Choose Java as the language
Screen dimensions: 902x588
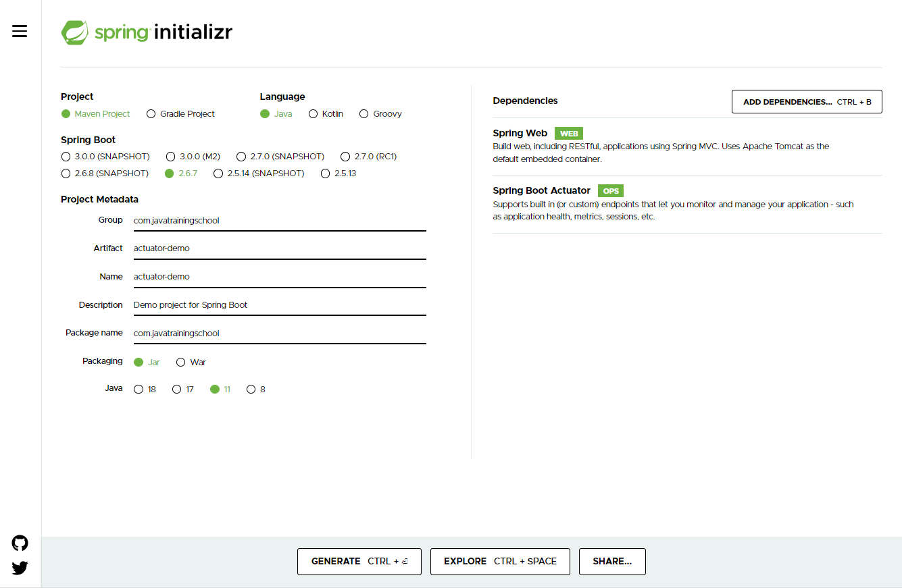[276, 114]
